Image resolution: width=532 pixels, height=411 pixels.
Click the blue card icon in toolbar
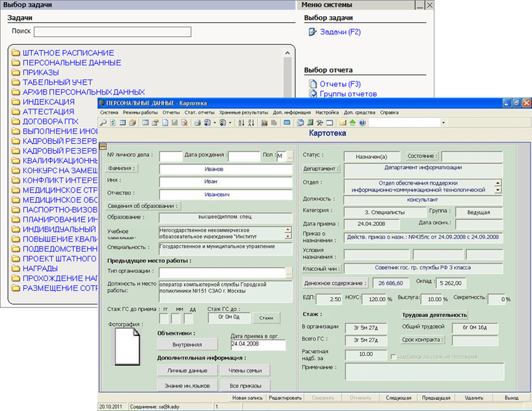point(287,122)
